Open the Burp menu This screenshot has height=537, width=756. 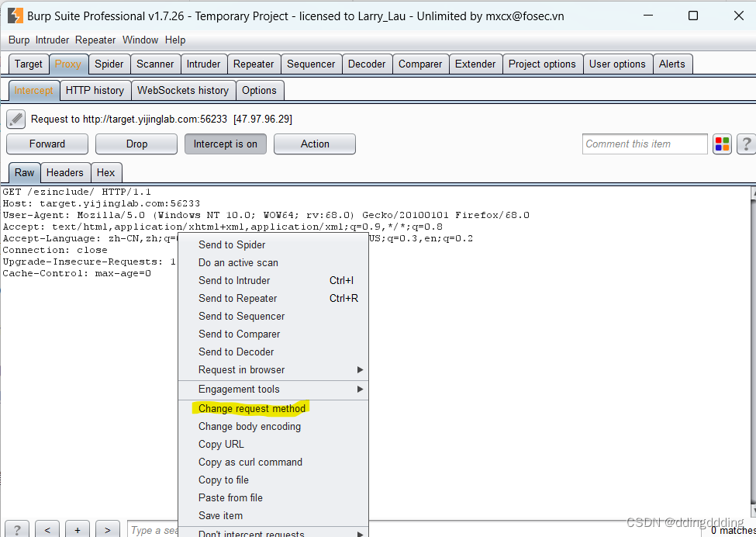pyautogui.click(x=19, y=40)
